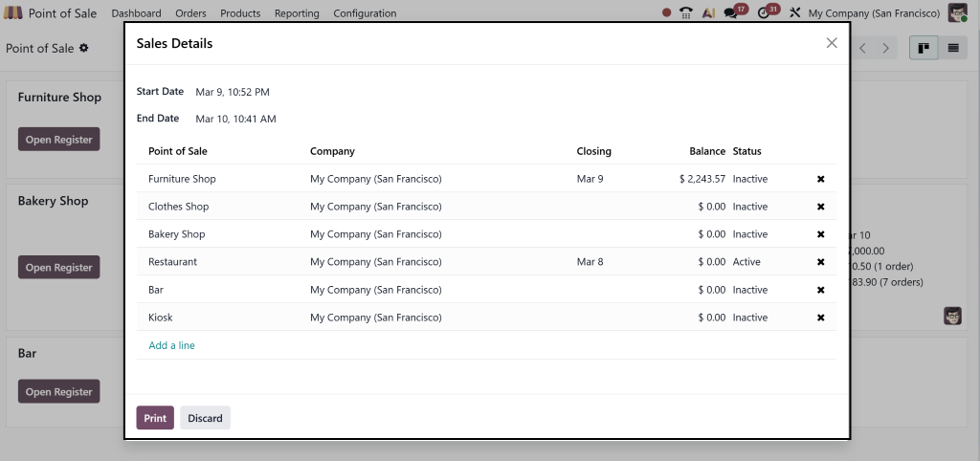Screen dimensions: 980x461
Task: Sort by Point of Sale column header
Action: 177,151
